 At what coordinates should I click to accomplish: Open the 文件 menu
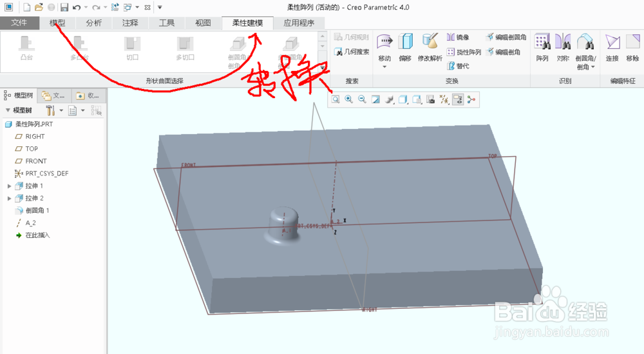point(19,23)
